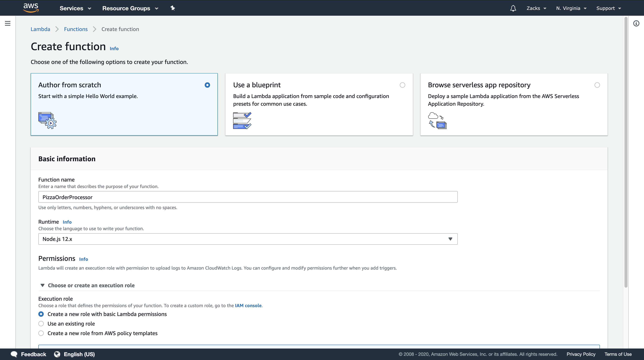Open the IAM console link
Screen dimensions: 644x360
[x=248, y=305]
